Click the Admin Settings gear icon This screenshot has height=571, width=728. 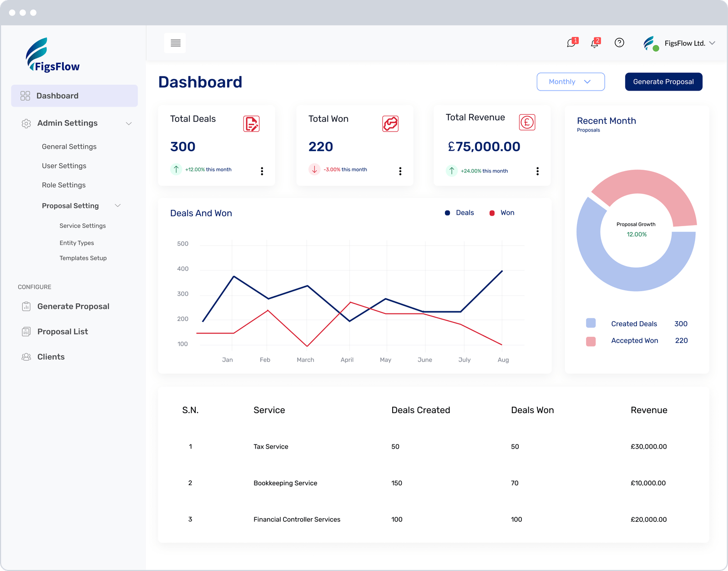[26, 123]
